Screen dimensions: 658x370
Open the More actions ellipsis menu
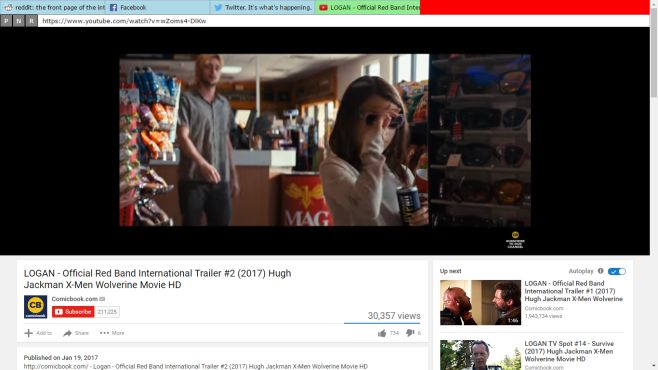[x=104, y=333]
